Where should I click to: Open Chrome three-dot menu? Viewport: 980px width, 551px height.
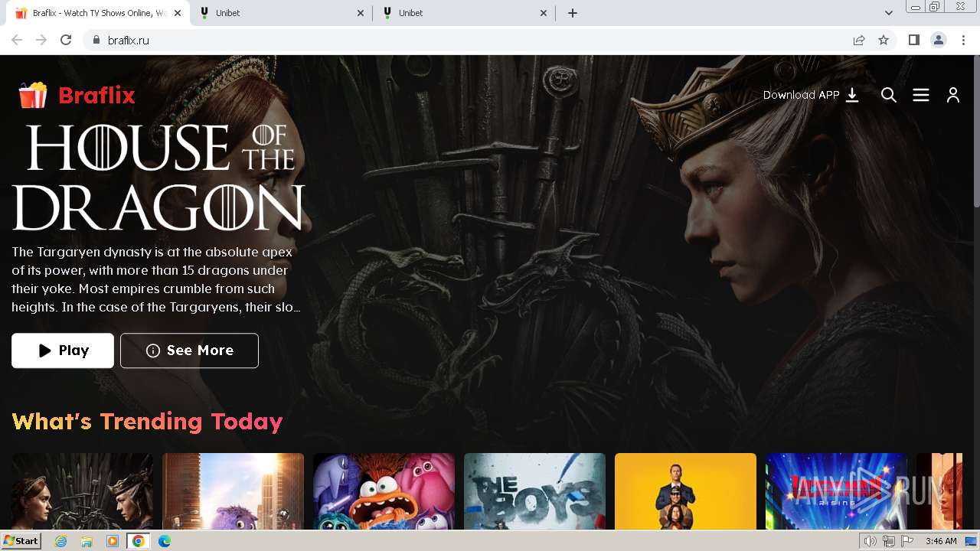click(964, 40)
